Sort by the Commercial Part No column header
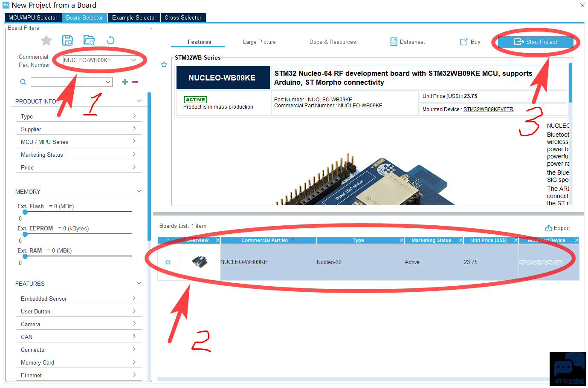588x388 pixels. [x=269, y=241]
